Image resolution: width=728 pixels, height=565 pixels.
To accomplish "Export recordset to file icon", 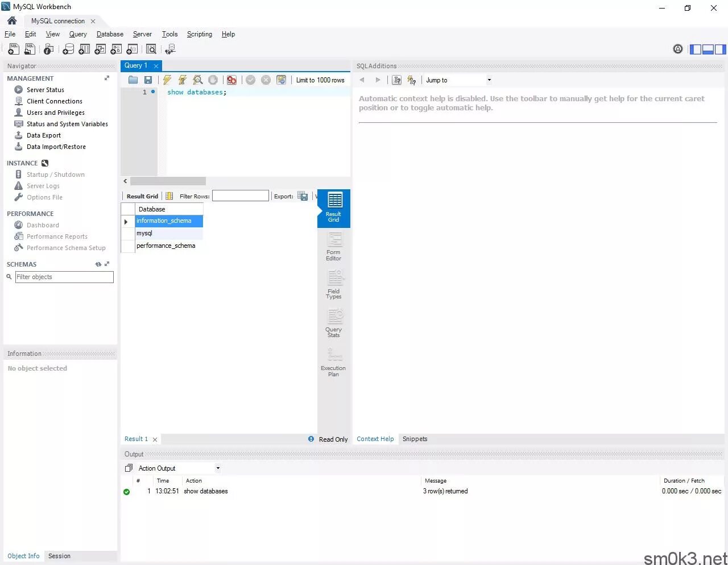I will tap(303, 196).
